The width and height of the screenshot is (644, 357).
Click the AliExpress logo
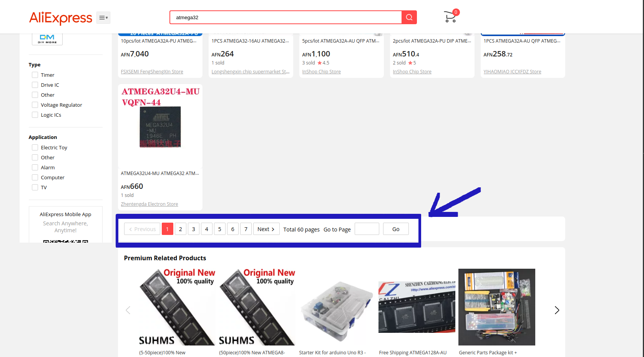tap(61, 18)
